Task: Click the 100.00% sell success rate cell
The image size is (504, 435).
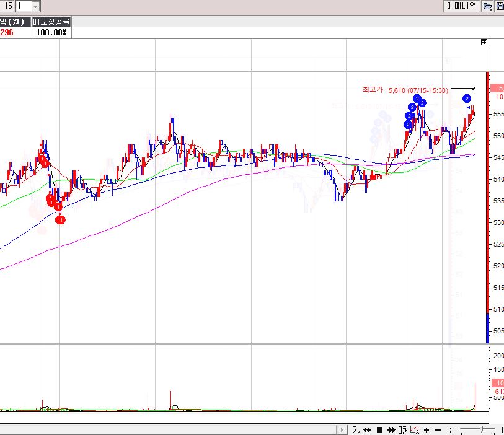Action: tap(51, 32)
